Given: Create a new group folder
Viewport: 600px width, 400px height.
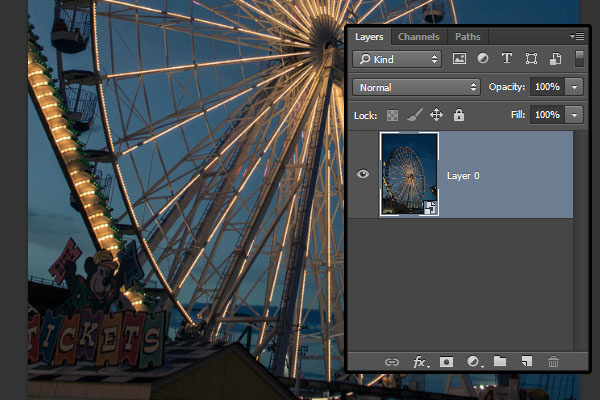Looking at the screenshot, I should [500, 361].
